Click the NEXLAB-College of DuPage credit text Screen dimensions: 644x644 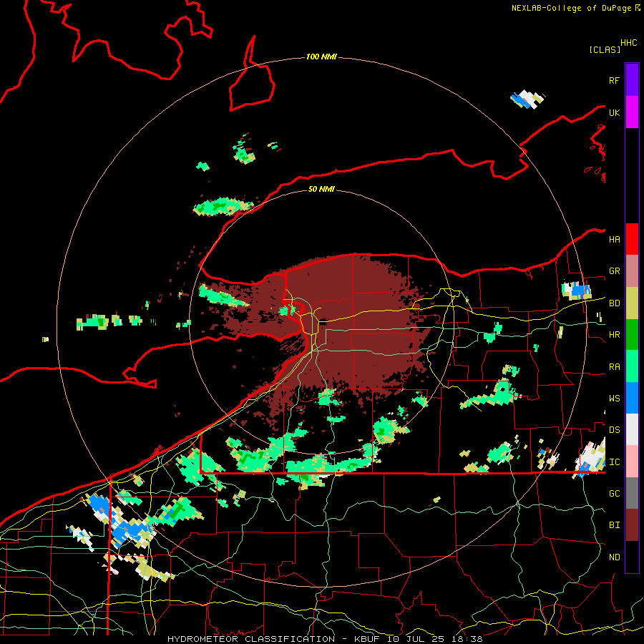coord(571,8)
